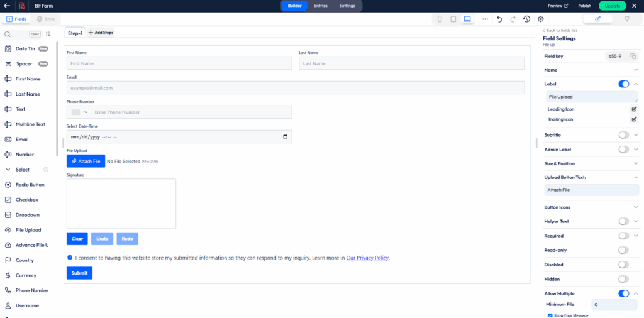
Task: Open the phone country code dropdown
Action: (x=80, y=112)
